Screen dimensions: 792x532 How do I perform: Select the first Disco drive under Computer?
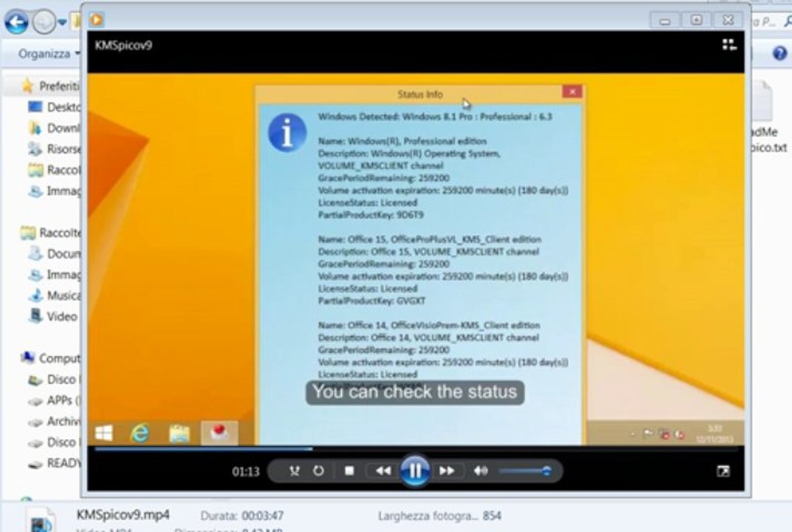pos(54,379)
